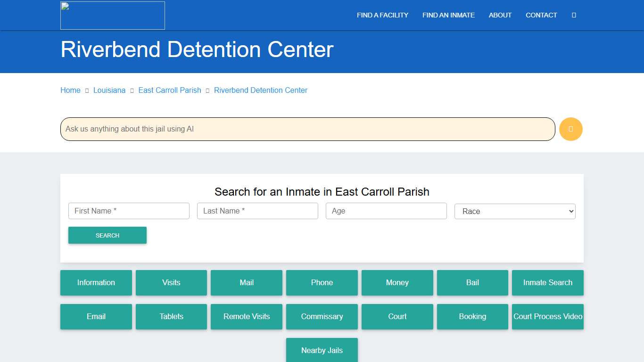This screenshot has height=362, width=644.
Task: Open FIND A FACILITY menu
Action: (382, 15)
